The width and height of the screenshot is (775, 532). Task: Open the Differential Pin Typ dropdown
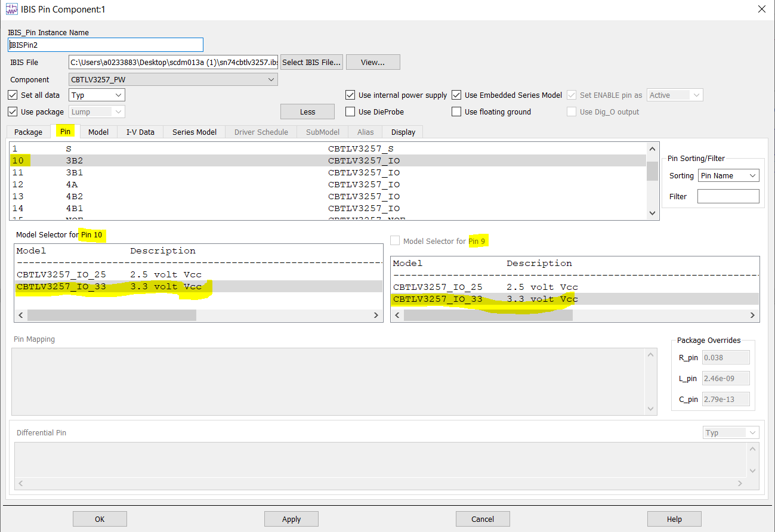(x=731, y=432)
